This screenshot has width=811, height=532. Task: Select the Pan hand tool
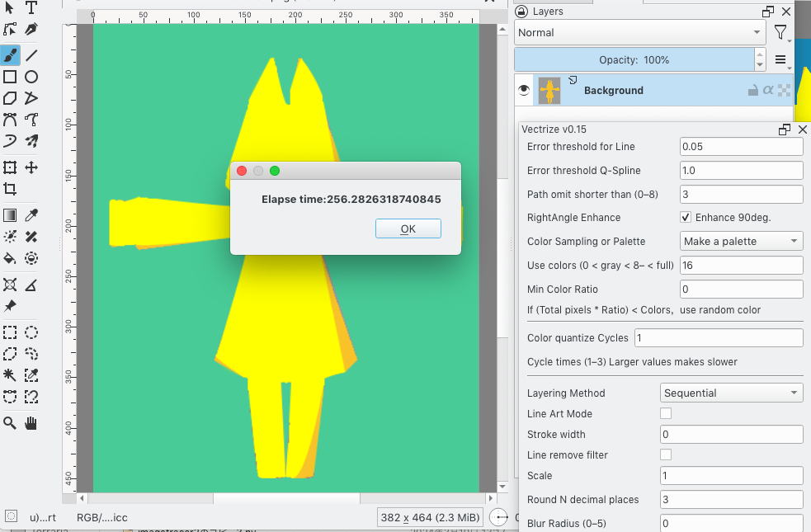tap(31, 423)
